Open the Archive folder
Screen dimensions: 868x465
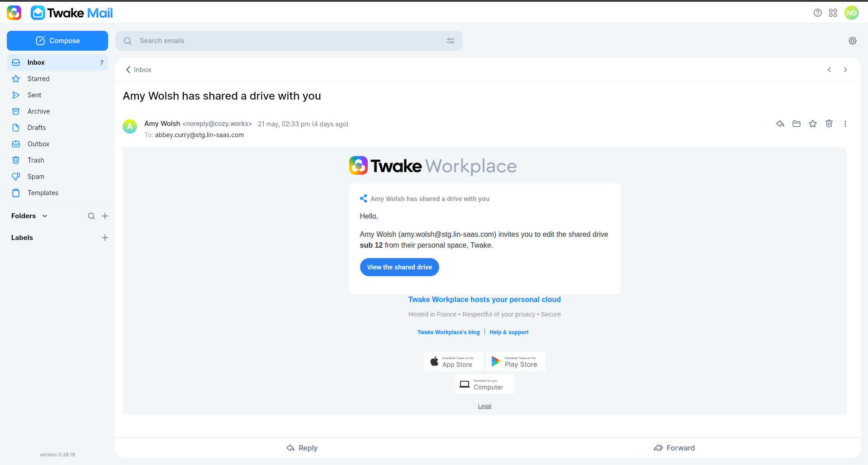[x=57, y=111]
